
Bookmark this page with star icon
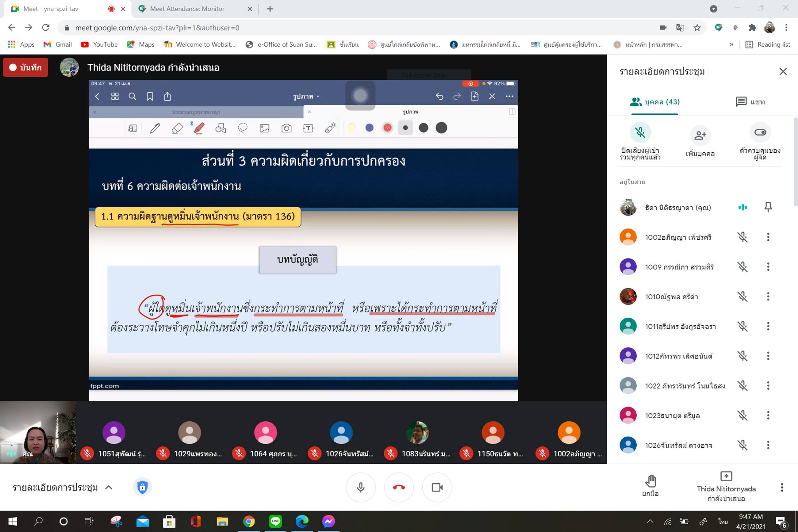pos(697,28)
